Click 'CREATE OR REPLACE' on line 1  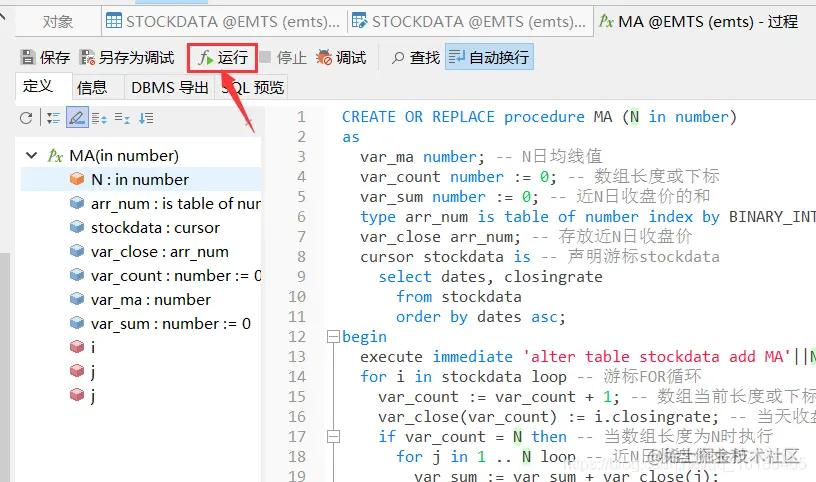point(418,117)
